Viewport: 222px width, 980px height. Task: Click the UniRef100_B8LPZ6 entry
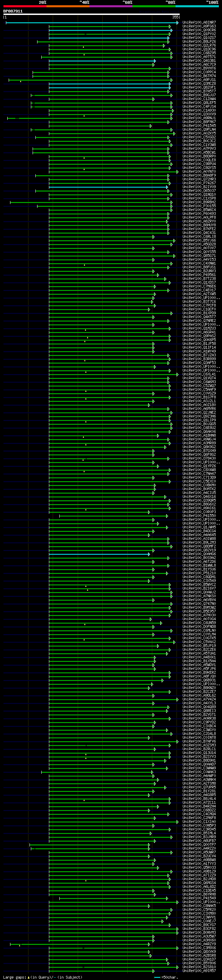[x=199, y=41]
